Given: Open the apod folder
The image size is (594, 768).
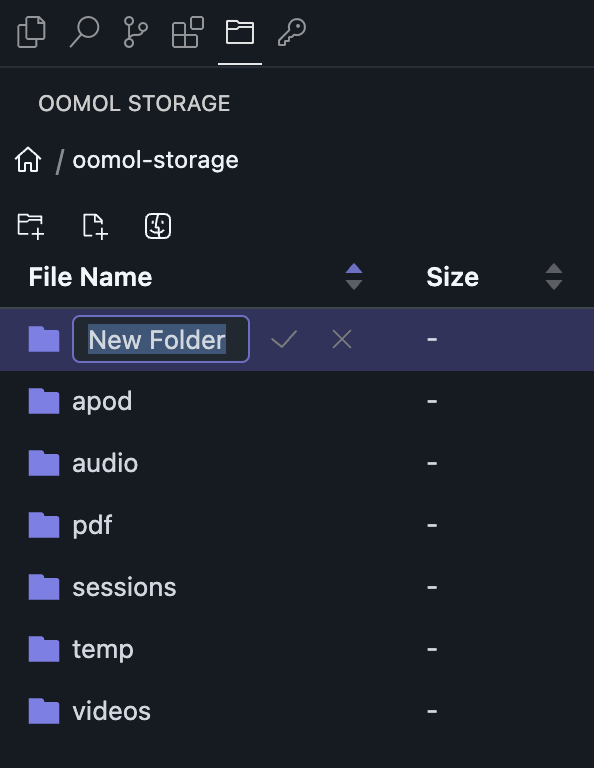Looking at the screenshot, I should pos(102,401).
